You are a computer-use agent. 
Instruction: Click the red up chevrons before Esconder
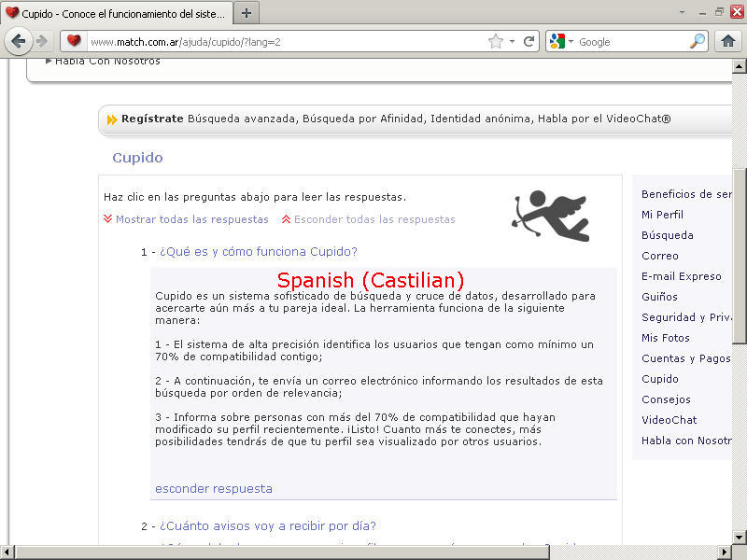pos(286,219)
